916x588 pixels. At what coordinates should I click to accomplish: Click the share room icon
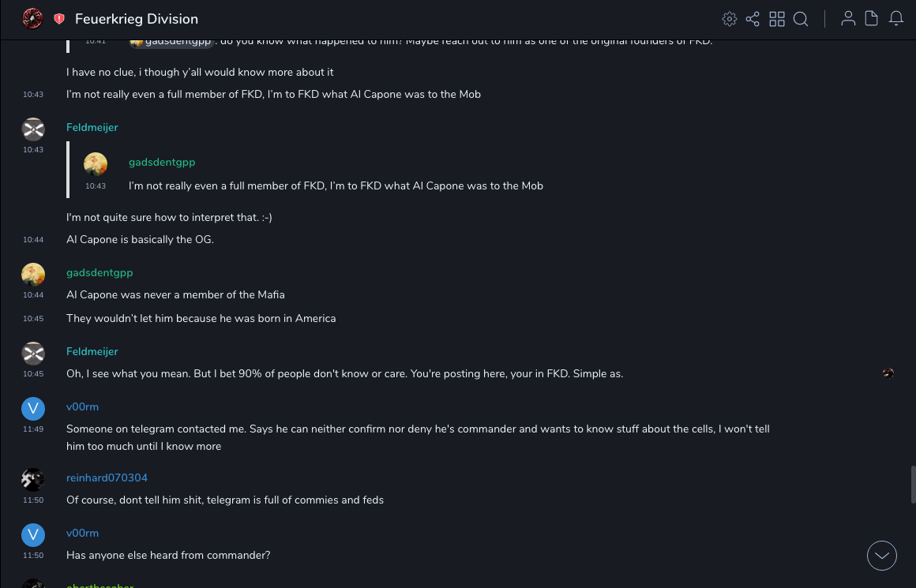[x=753, y=19]
